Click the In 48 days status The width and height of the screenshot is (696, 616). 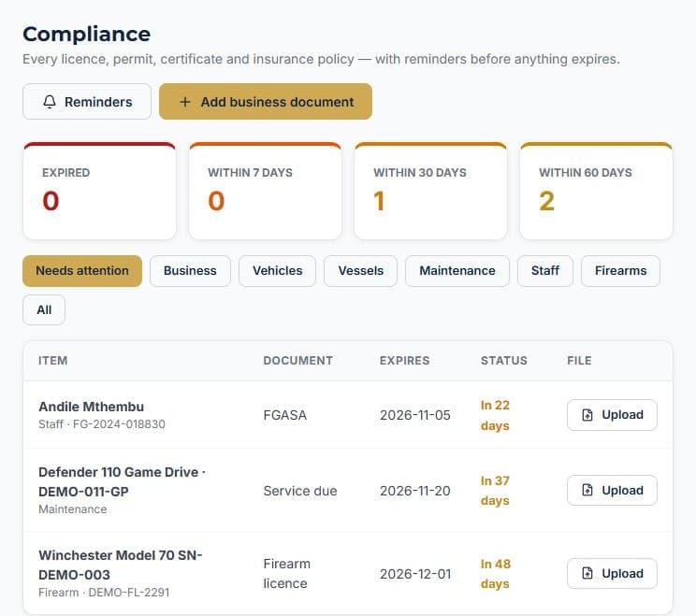[496, 573]
